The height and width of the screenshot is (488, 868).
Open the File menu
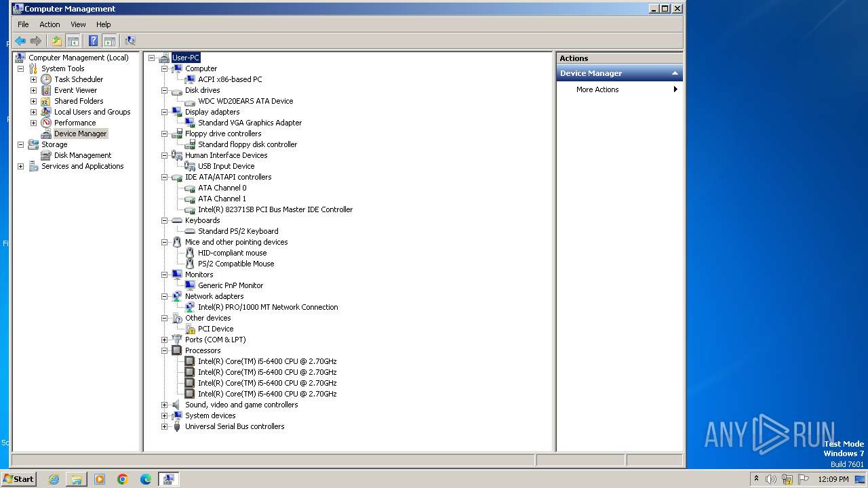click(23, 24)
